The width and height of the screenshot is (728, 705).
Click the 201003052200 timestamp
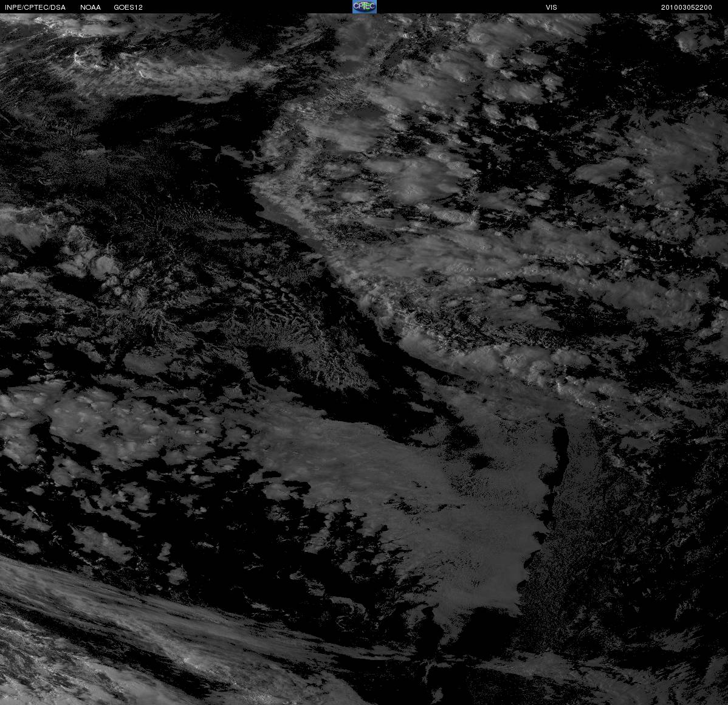pyautogui.click(x=686, y=7)
